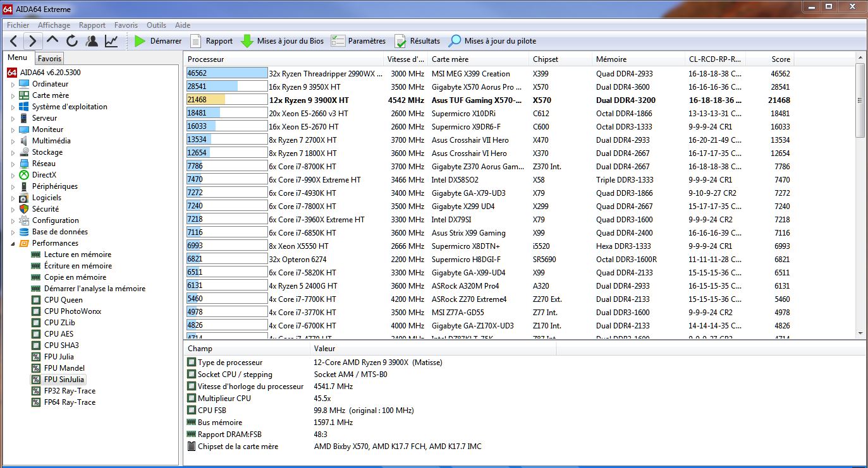868x468 pixels.
Task: Expand the Réseau tree node
Action: pyautogui.click(x=13, y=164)
